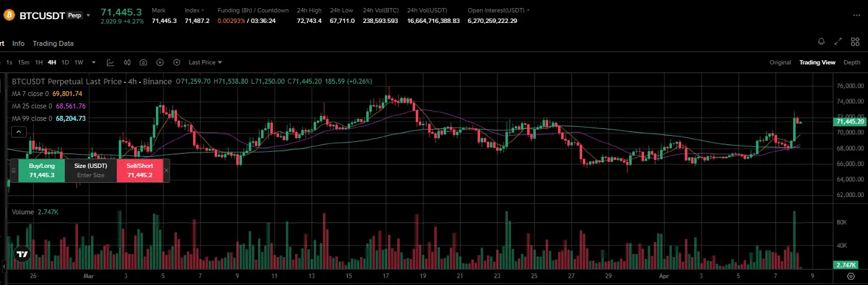Select the 4H interval
Viewport: 868px width, 285px height.
coord(52,63)
